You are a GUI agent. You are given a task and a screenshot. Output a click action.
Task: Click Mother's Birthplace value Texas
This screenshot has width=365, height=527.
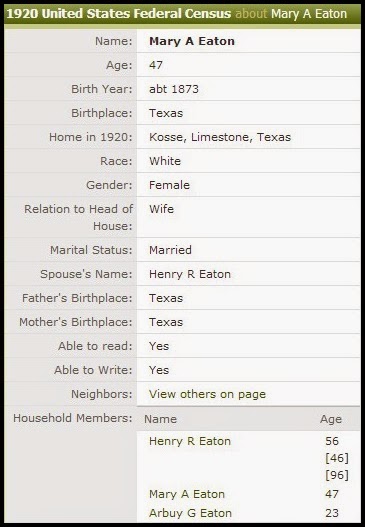(166, 322)
